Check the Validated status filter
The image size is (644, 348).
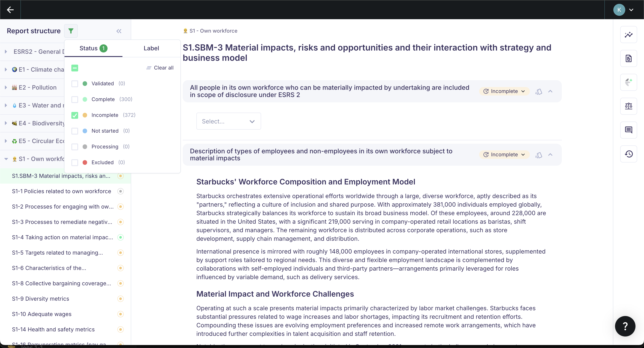click(75, 84)
